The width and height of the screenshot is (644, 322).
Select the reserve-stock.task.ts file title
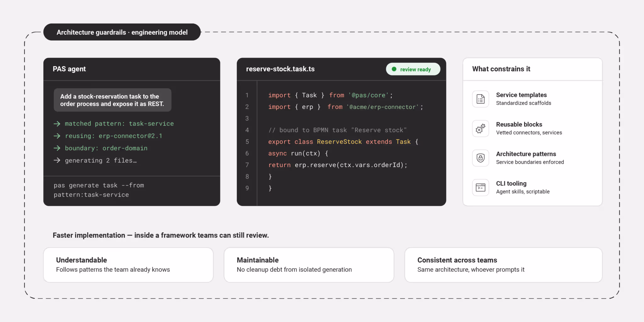click(280, 69)
